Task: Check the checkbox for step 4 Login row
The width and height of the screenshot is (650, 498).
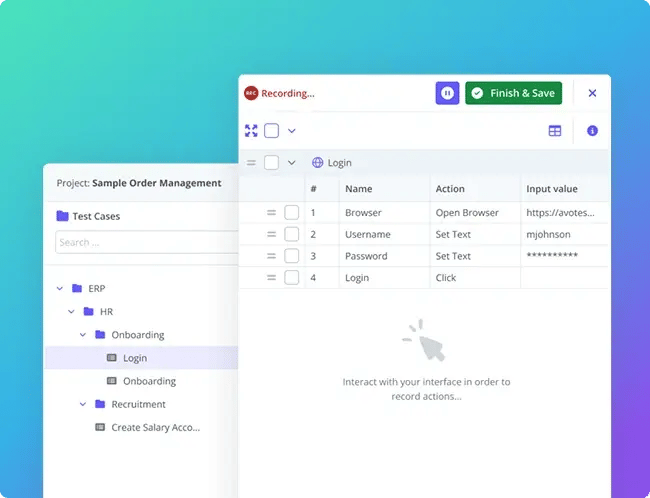Action: 292,277
